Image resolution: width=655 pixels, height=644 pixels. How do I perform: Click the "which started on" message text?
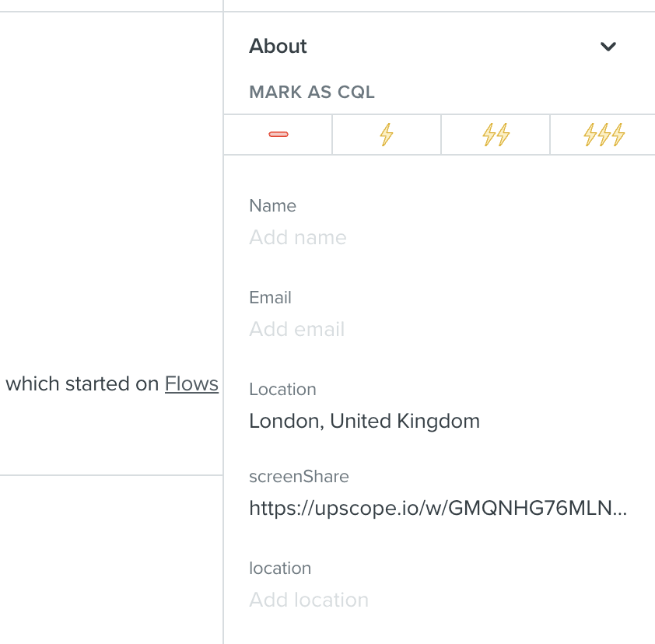pos(82,383)
